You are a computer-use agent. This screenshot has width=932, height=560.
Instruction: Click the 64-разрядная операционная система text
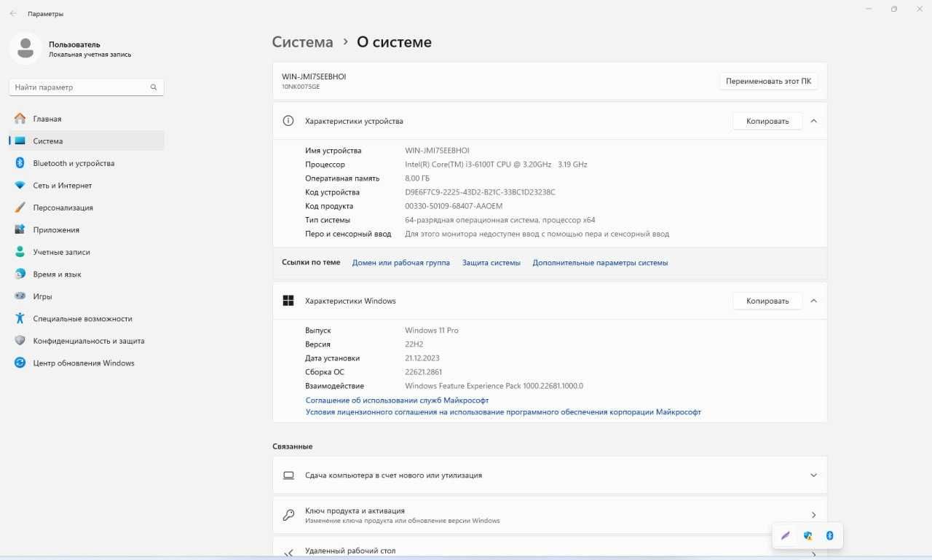tap(499, 220)
